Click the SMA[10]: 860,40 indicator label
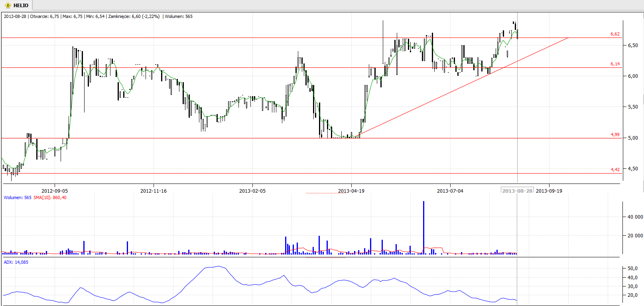The image size is (644, 306). [50, 197]
